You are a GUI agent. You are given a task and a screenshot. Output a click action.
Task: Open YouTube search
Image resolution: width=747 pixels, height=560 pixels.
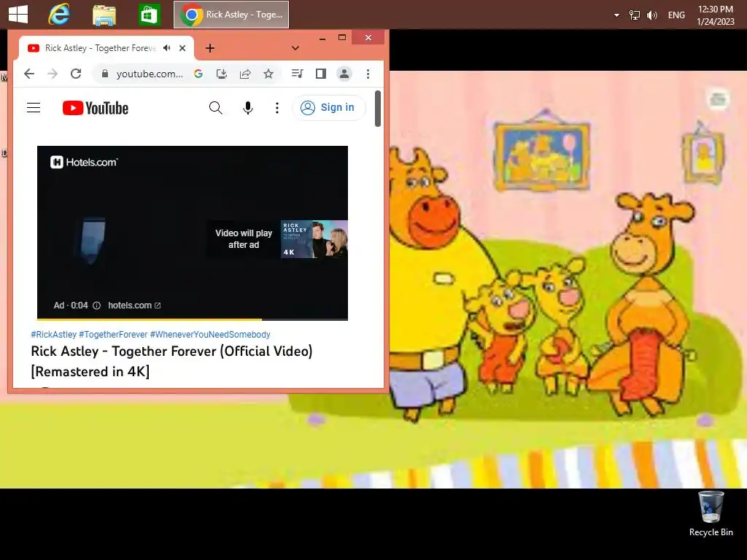pos(216,108)
